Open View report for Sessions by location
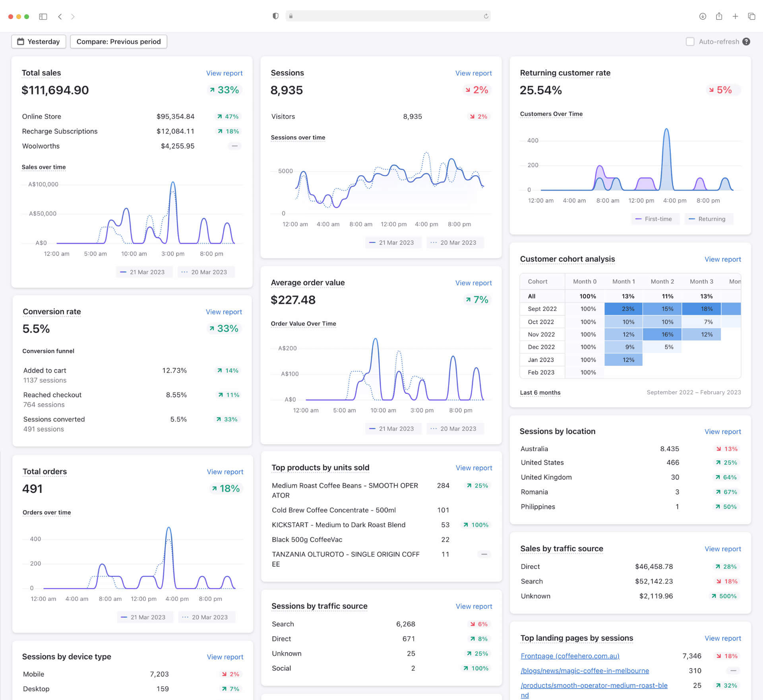 [722, 432]
